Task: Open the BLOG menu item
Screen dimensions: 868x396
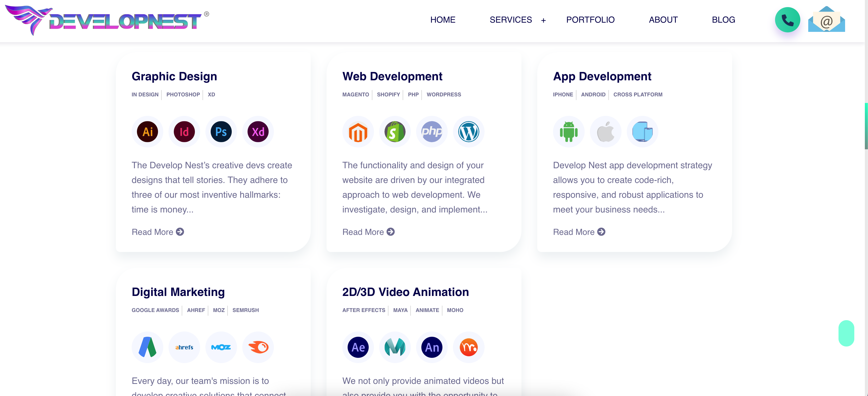Action: click(x=723, y=20)
